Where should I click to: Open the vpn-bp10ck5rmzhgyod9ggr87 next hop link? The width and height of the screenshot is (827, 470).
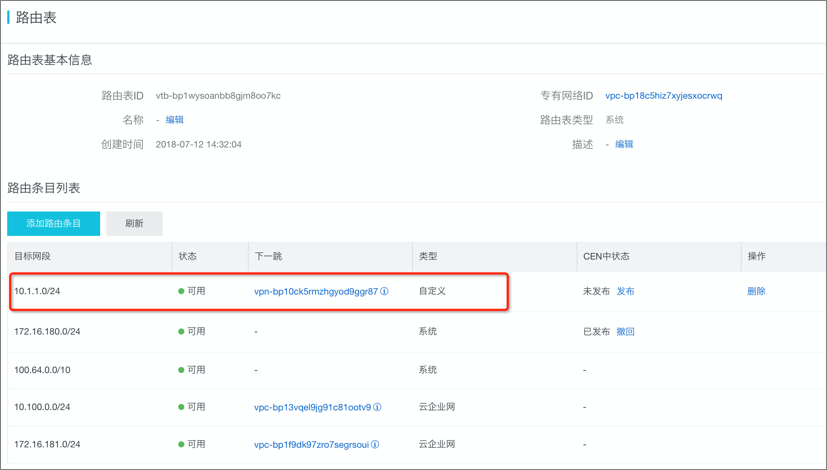[316, 291]
